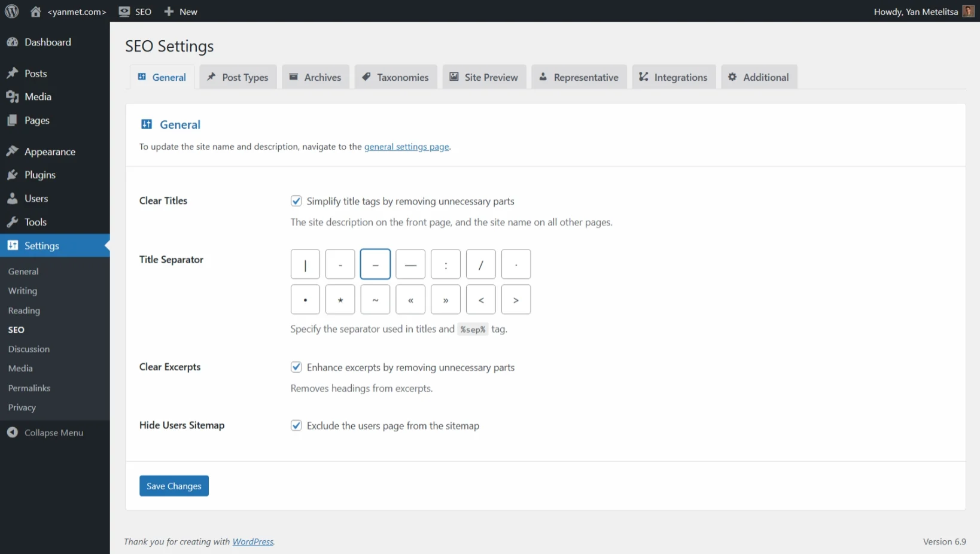980x554 pixels.
Task: Open the Plugins menu item
Action: 39,175
